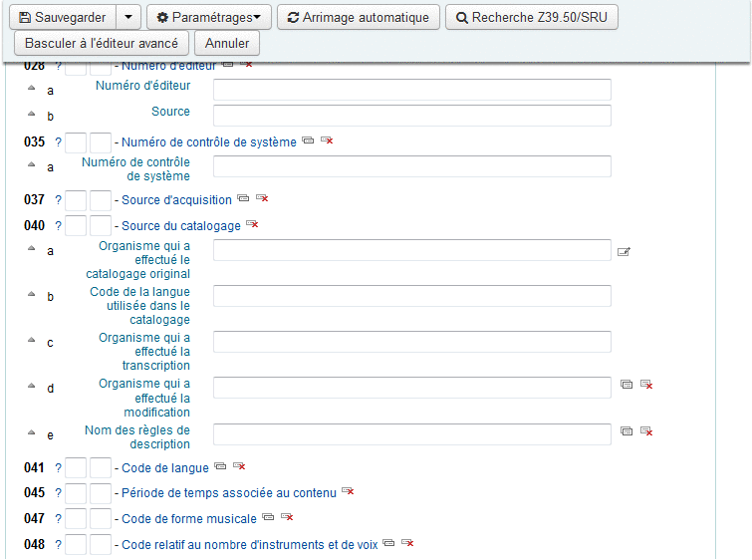The height and width of the screenshot is (560, 752).
Task: Click second indicator box of tag 047
Action: pos(101,519)
